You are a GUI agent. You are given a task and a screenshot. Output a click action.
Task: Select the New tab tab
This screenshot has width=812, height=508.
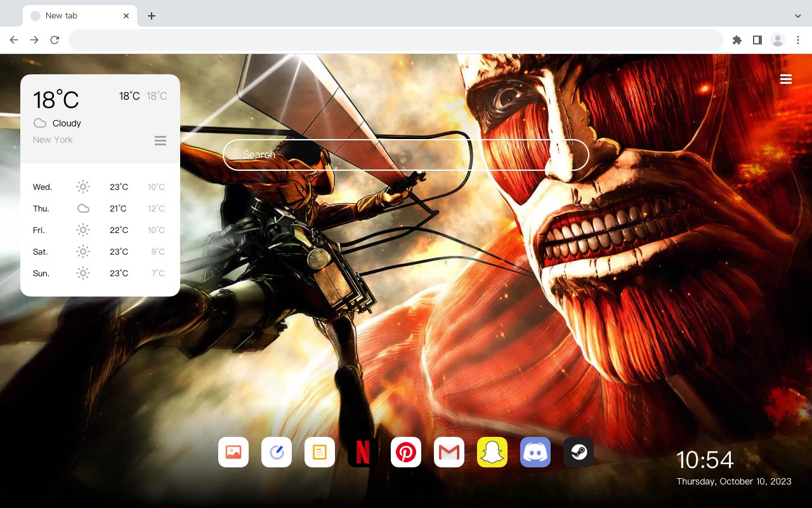pyautogui.click(x=79, y=16)
